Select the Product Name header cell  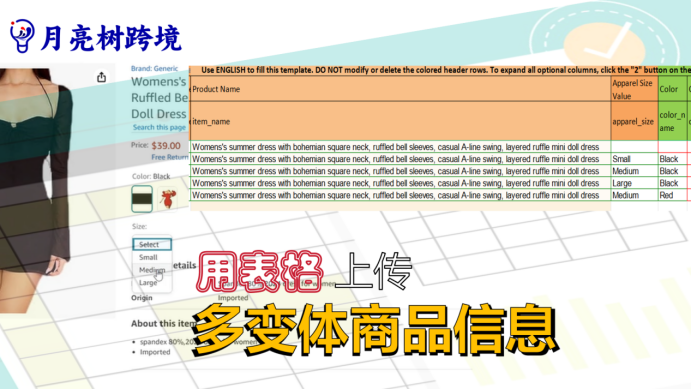point(400,89)
